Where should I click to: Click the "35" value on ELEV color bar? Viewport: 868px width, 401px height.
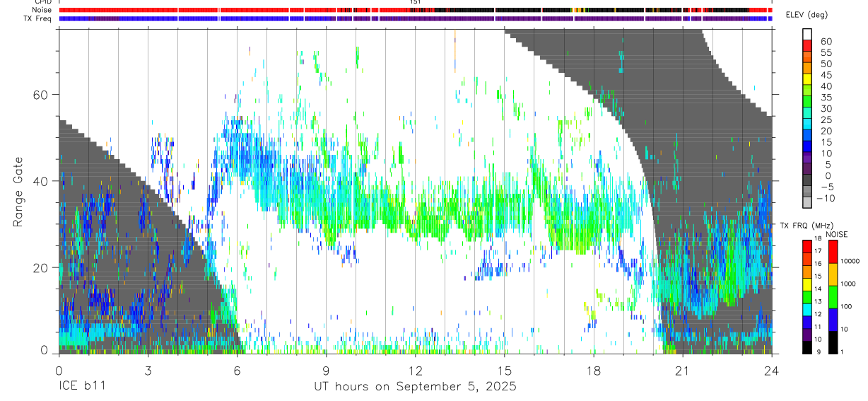pos(825,98)
